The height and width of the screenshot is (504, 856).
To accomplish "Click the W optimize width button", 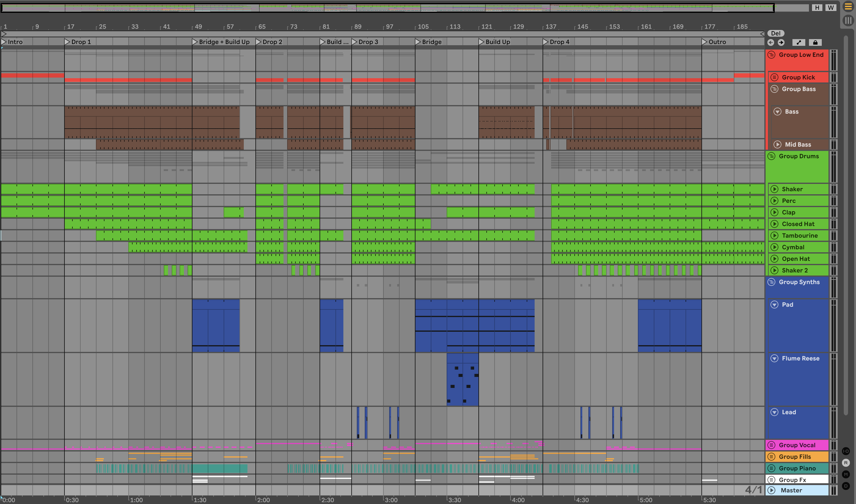I will pos(831,7).
